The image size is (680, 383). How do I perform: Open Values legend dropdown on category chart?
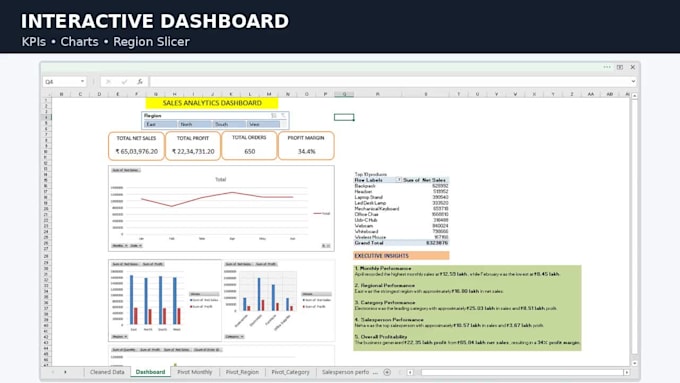316,294
